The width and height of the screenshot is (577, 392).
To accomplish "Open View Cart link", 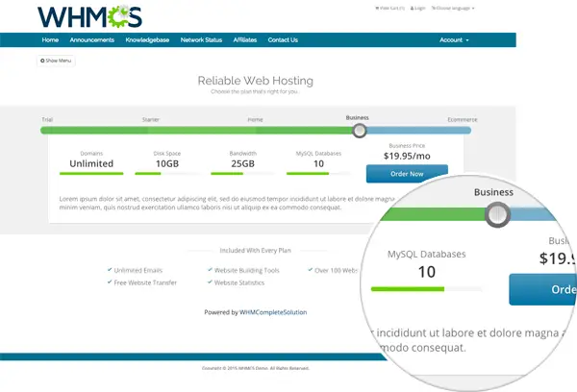I will coord(389,8).
